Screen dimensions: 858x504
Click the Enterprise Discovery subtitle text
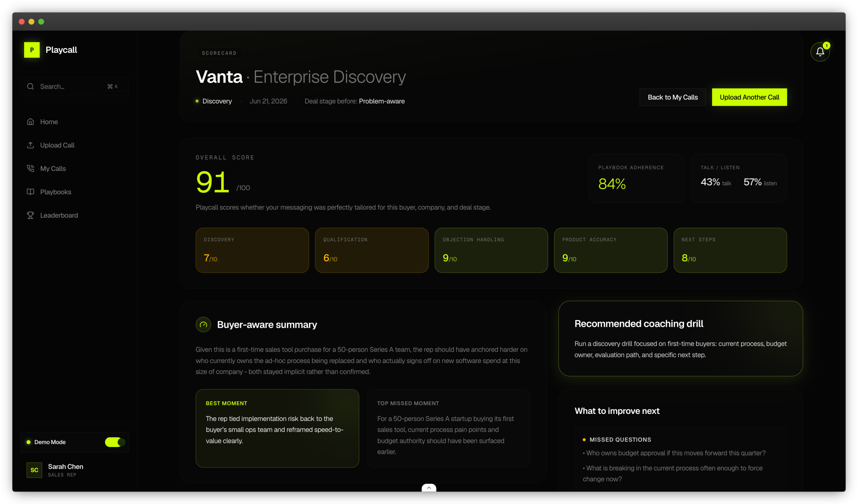329,77
